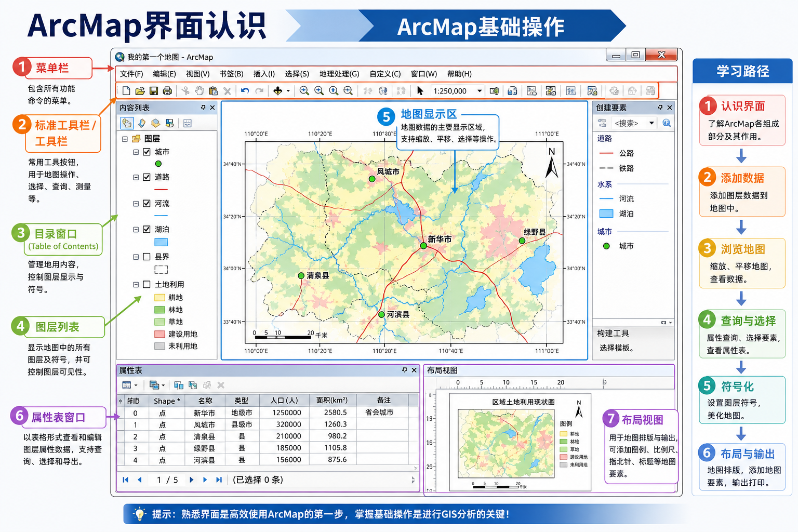The height and width of the screenshot is (532, 798).
Task: Click the search magnifier icon in 创建要素
Action: click(x=667, y=123)
